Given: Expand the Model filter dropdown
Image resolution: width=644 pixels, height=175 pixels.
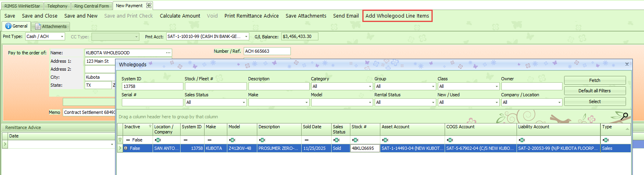Looking at the screenshot, I should [x=370, y=102].
